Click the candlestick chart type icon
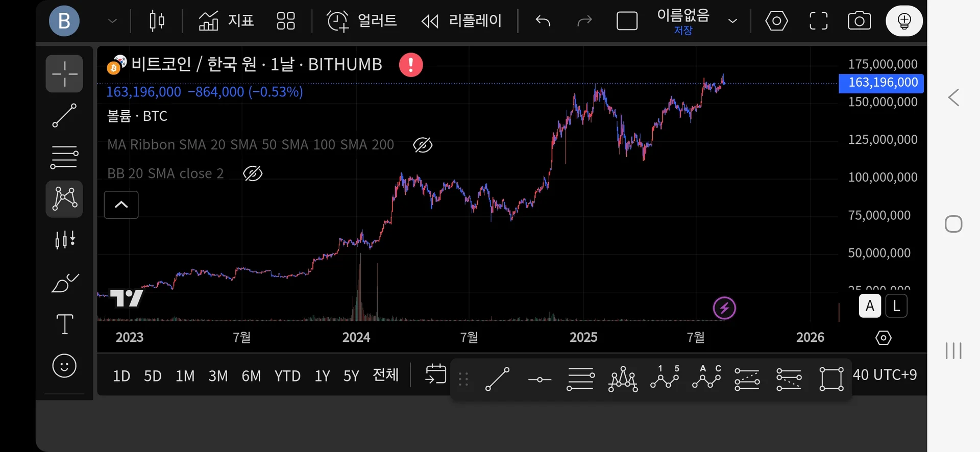Viewport: 980px width, 452px height. (157, 21)
